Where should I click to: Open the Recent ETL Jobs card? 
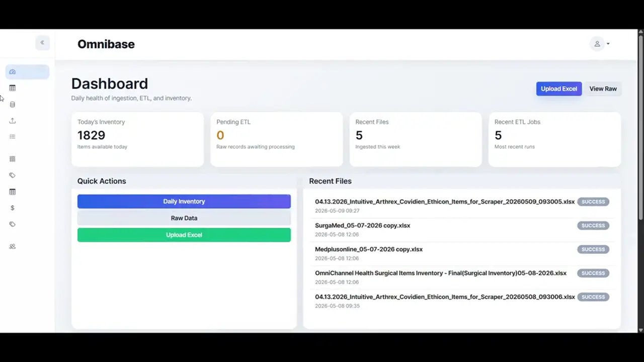(554, 139)
